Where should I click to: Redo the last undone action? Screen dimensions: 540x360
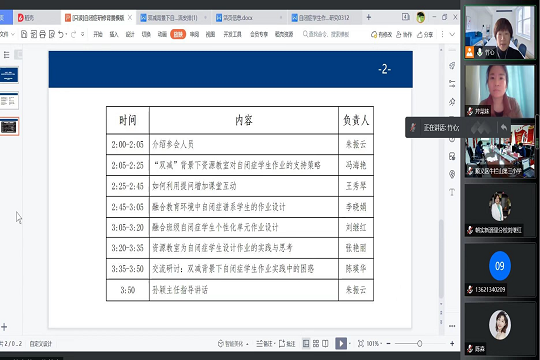click(x=73, y=34)
